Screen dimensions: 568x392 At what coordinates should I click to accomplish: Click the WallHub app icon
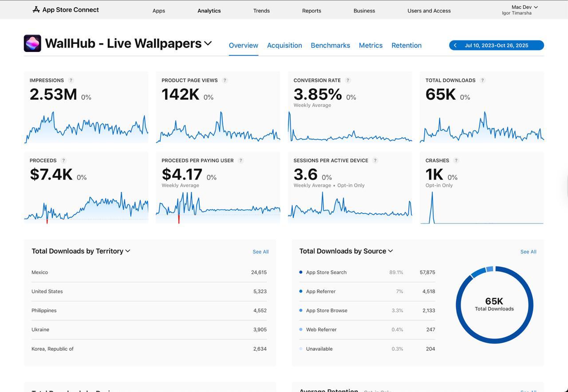click(x=32, y=43)
